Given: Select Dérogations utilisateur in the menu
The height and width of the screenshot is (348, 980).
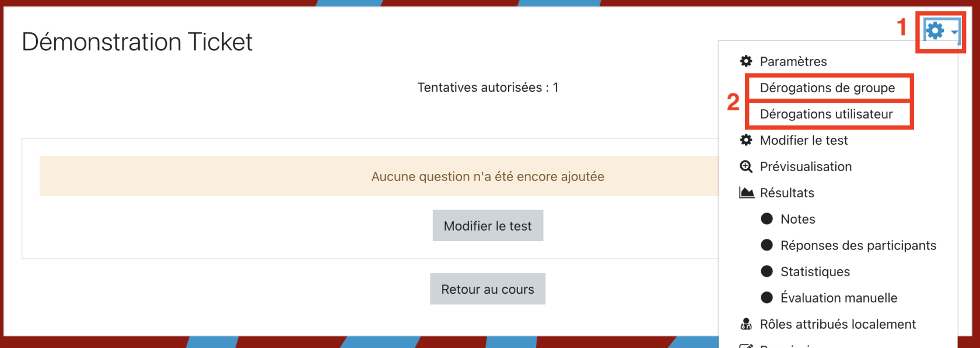Looking at the screenshot, I should pyautogui.click(x=826, y=114).
